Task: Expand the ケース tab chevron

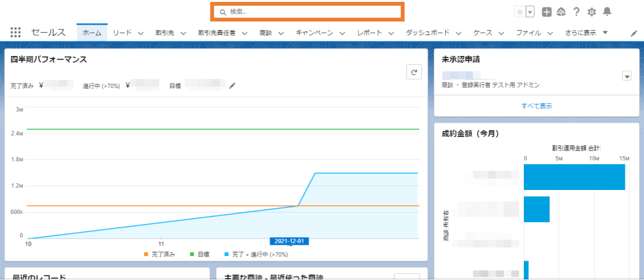Action: pos(501,33)
